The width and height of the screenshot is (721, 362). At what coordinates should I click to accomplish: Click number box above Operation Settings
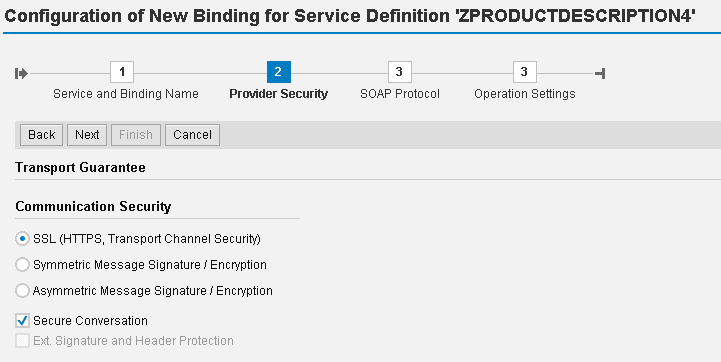pyautogui.click(x=525, y=72)
